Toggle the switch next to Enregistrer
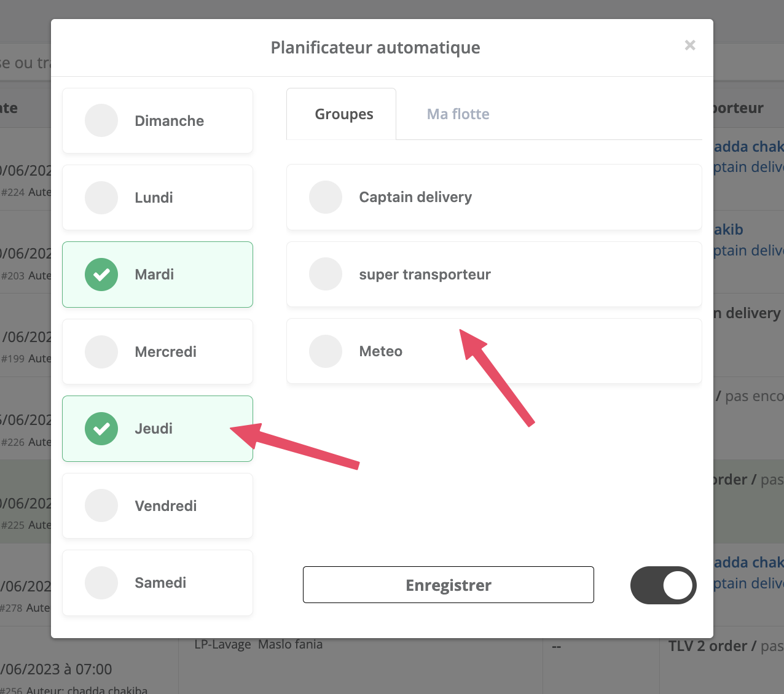The width and height of the screenshot is (784, 694). point(664,585)
